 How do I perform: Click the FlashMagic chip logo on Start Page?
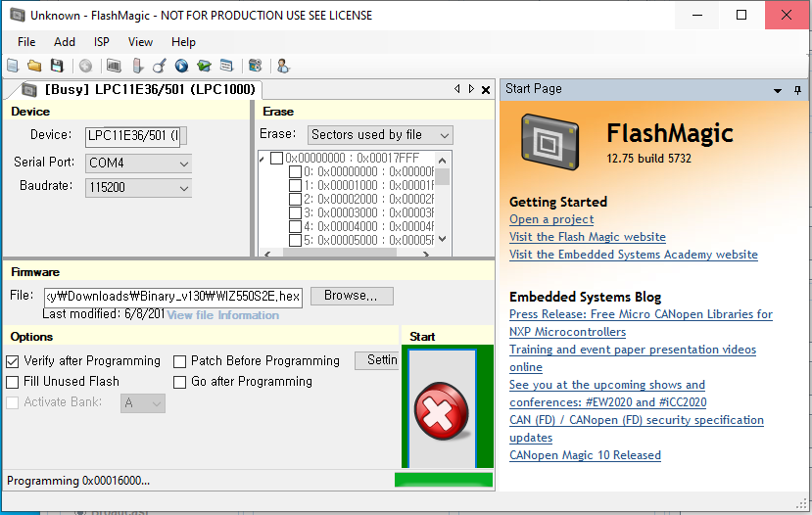[549, 141]
